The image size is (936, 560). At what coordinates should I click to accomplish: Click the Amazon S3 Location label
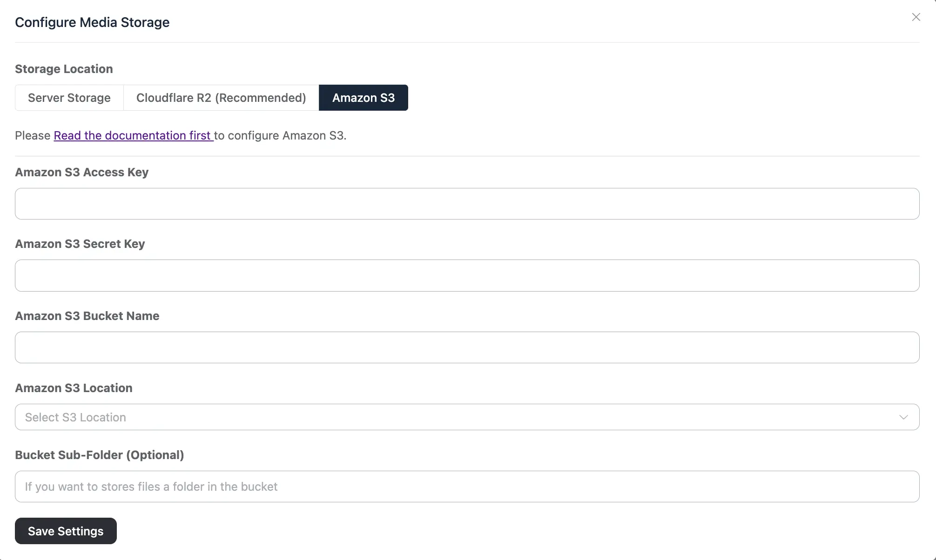click(74, 388)
